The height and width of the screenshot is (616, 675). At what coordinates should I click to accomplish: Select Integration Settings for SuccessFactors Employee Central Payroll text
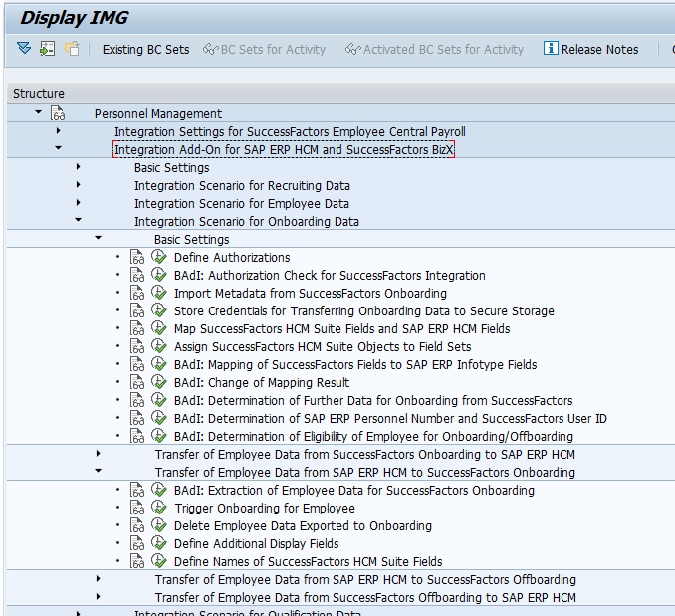290,132
